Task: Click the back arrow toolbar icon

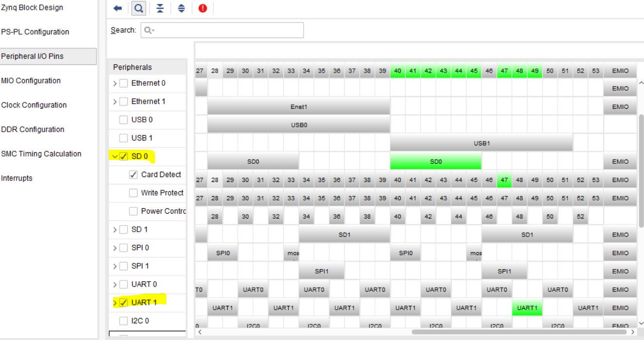Action: [117, 9]
